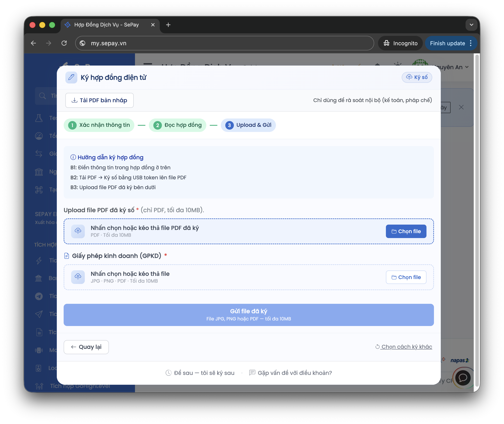504x424 pixels.
Task: Click Quay lại back button
Action: point(86,347)
